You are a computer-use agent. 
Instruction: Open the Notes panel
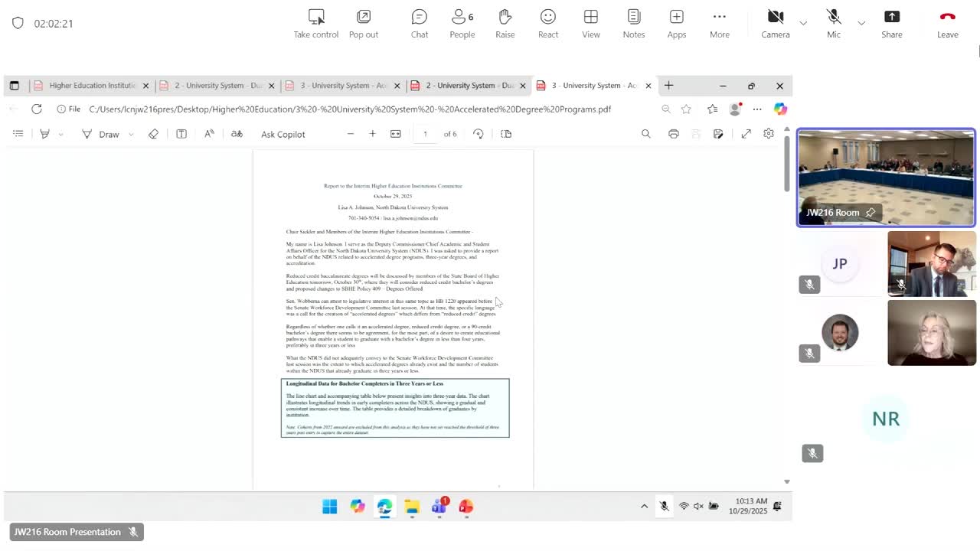634,24
